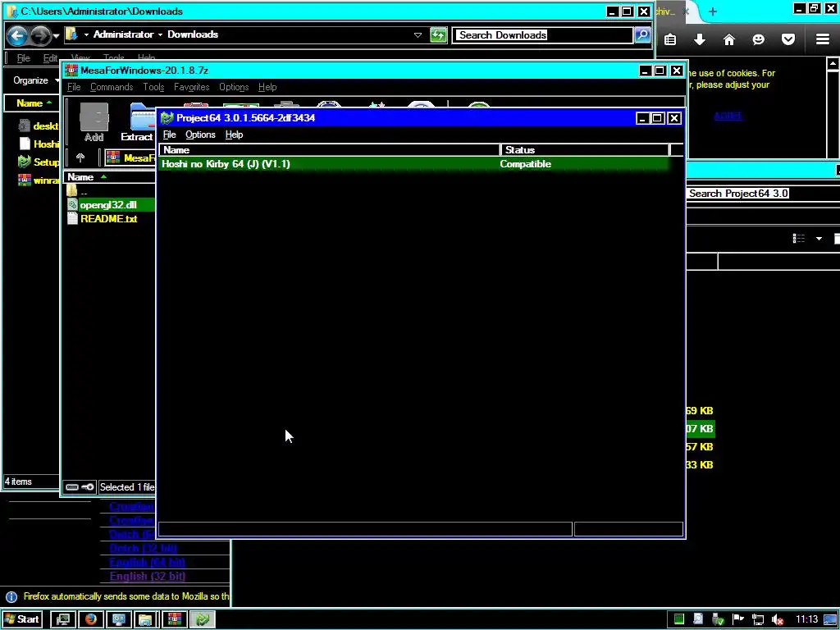Sort Downloads by Name column header
This screenshot has height=630, width=840.
32,103
